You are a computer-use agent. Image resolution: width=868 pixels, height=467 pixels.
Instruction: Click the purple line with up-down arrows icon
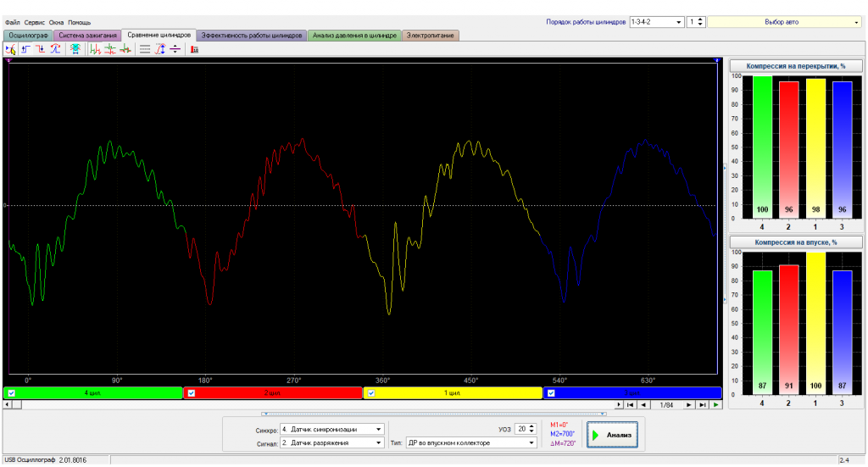[175, 49]
